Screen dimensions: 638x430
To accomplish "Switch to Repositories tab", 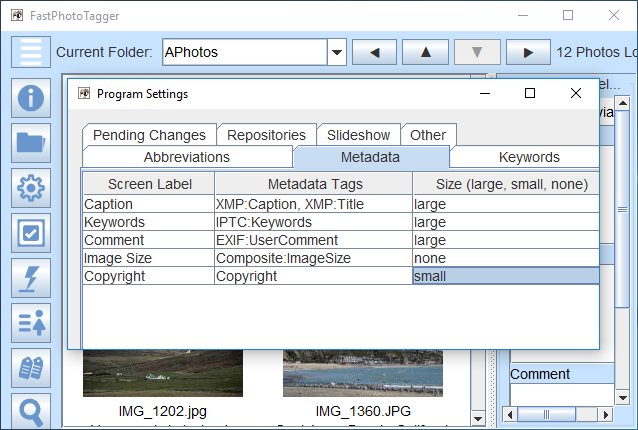I will coord(267,135).
